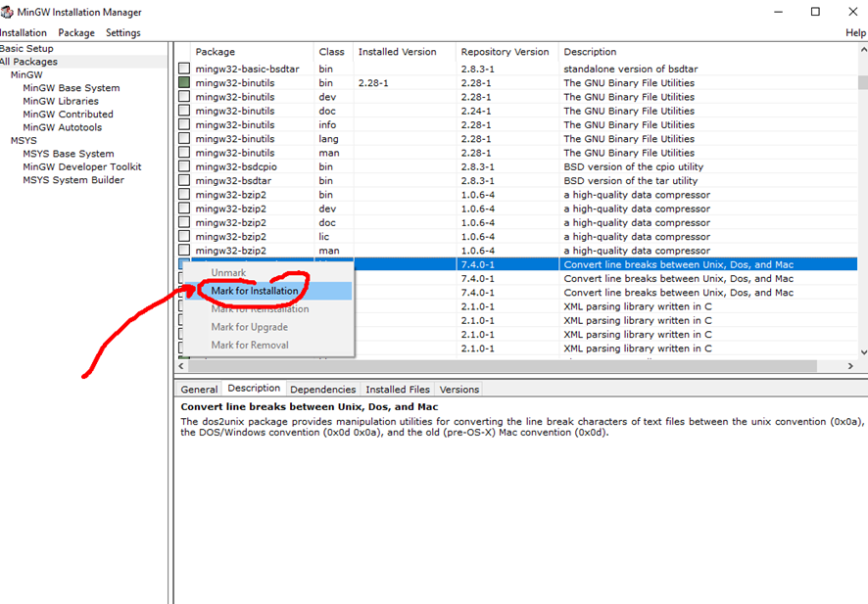868x604 pixels.
Task: Toggle the mingw32-basic-bsdtar package checkbox
Action: tap(183, 70)
